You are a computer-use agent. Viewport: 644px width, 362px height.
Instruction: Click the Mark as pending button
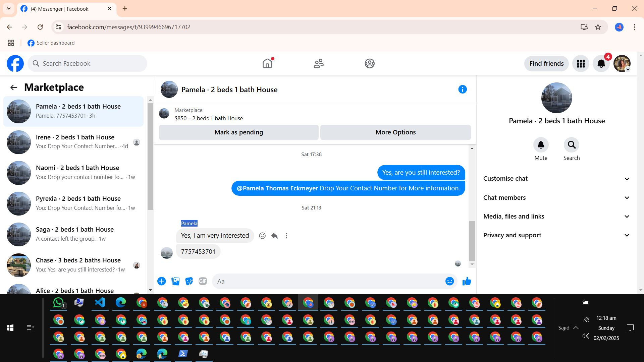[238, 132]
